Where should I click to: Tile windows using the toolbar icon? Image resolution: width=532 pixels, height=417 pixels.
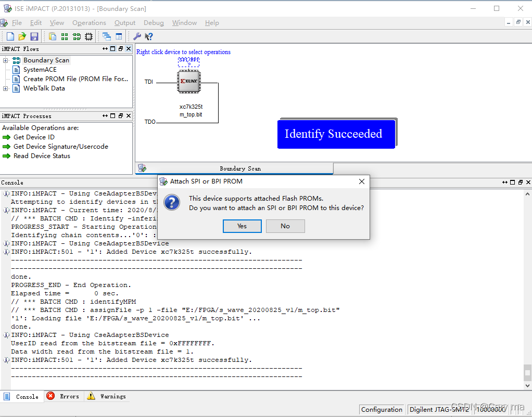point(119,36)
